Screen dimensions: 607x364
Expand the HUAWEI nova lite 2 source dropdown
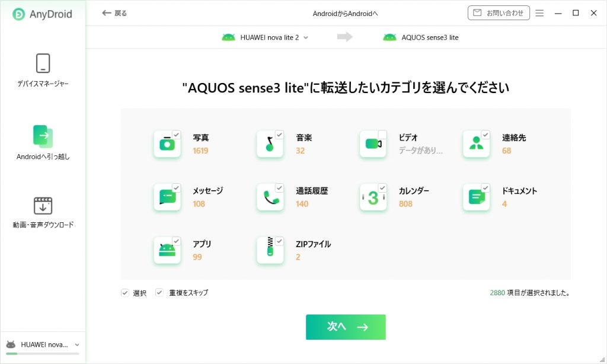(x=306, y=37)
